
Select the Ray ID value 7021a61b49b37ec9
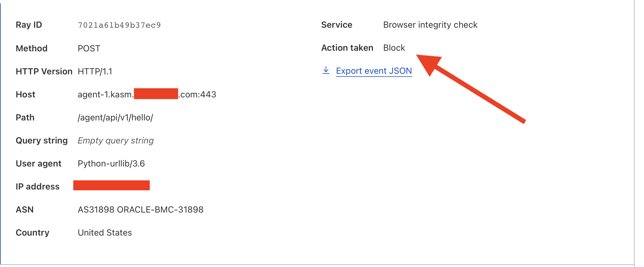(120, 25)
